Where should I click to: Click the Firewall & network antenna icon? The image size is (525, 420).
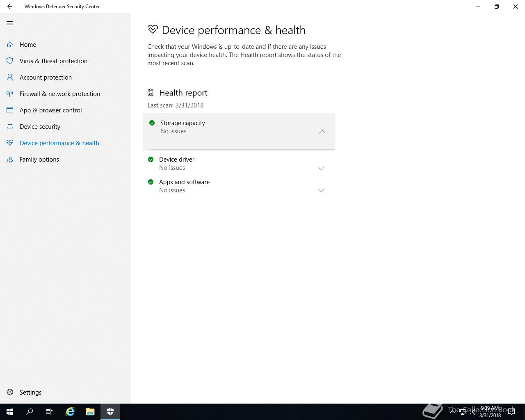pyautogui.click(x=10, y=94)
